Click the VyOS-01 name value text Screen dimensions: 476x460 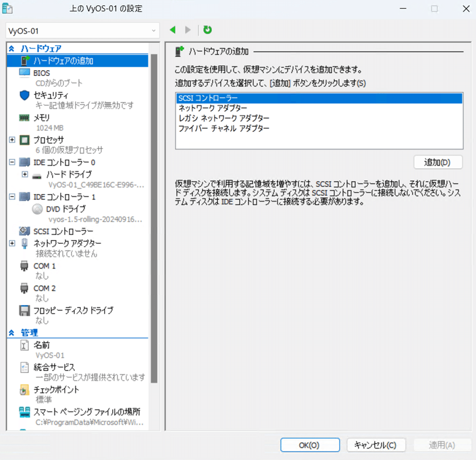(x=50, y=355)
